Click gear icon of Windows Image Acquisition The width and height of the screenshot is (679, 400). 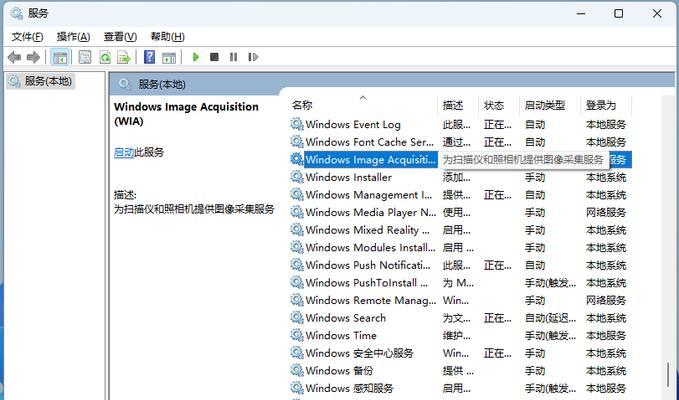tap(297, 159)
